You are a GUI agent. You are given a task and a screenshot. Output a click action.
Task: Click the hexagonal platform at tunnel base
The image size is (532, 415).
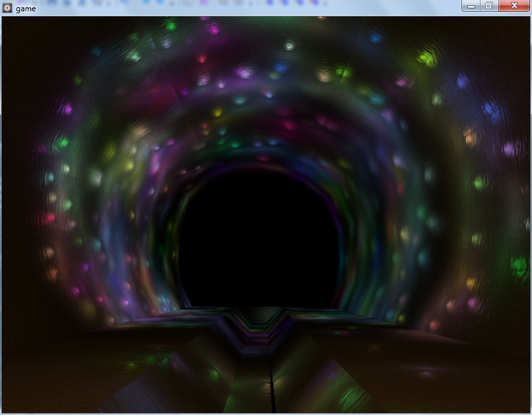point(264,316)
